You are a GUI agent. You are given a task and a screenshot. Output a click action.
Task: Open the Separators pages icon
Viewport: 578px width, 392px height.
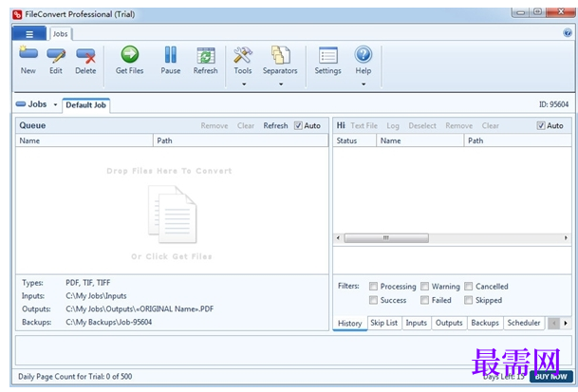pyautogui.click(x=280, y=55)
